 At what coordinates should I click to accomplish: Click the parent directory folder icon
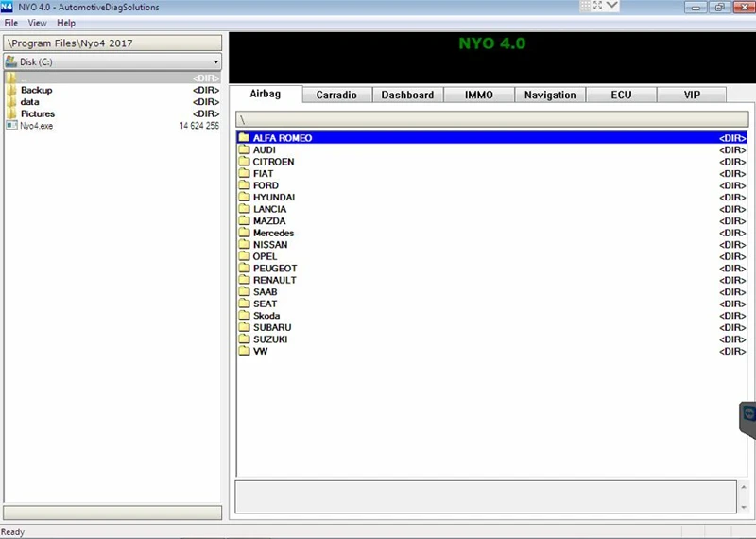tap(11, 78)
